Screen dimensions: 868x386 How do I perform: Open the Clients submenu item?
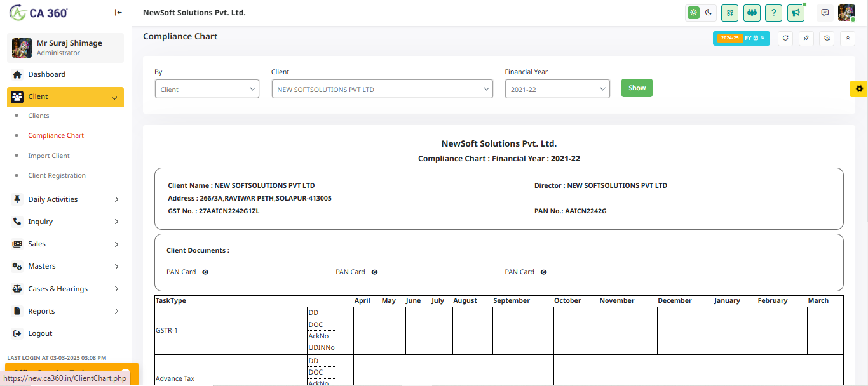(38, 116)
